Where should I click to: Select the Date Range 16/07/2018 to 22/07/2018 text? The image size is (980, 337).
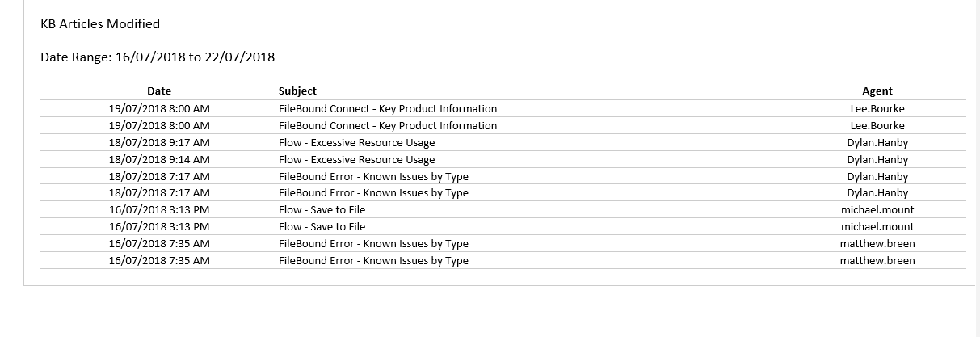158,57
